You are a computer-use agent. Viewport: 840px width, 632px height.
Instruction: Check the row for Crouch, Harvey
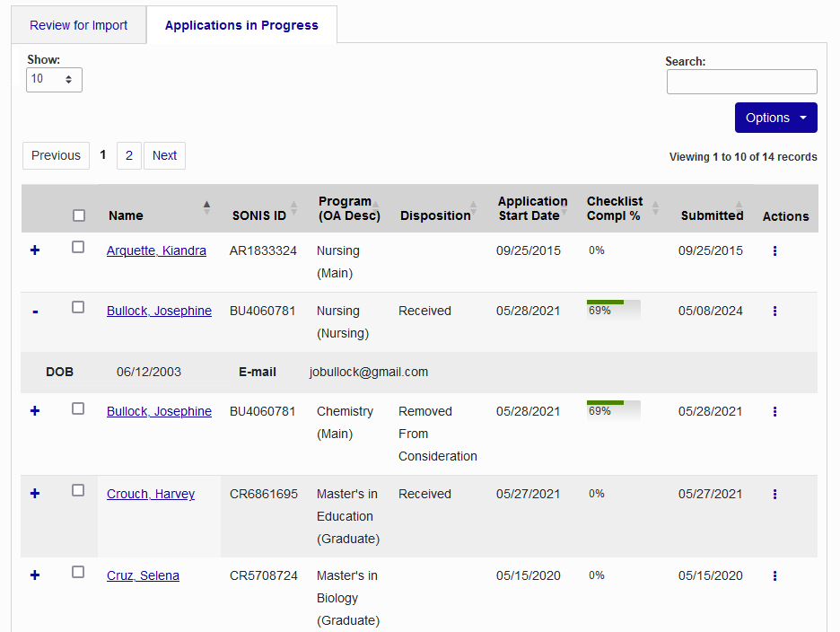(x=78, y=488)
